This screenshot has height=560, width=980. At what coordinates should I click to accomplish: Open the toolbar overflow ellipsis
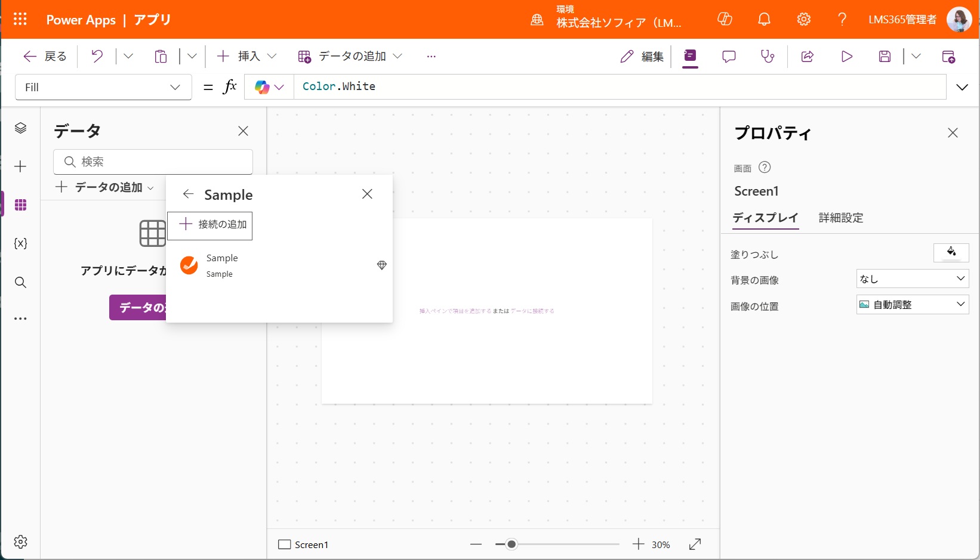pyautogui.click(x=432, y=56)
